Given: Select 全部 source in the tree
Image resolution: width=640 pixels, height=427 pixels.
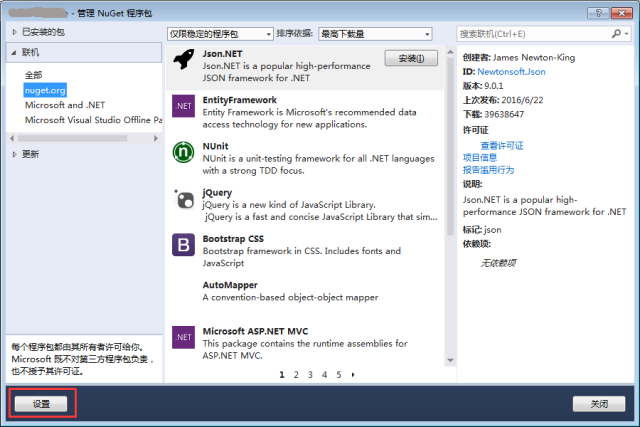Looking at the screenshot, I should click(33, 75).
